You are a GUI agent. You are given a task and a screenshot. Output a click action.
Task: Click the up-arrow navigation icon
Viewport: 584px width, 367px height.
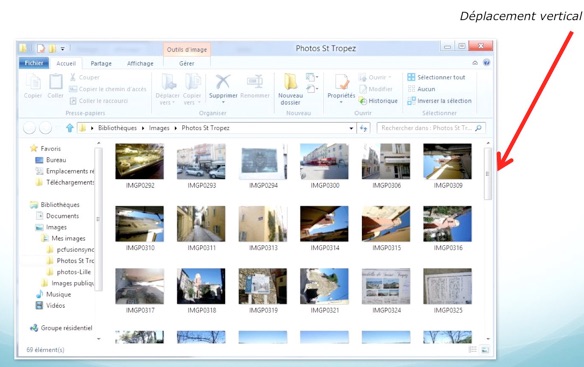click(70, 128)
